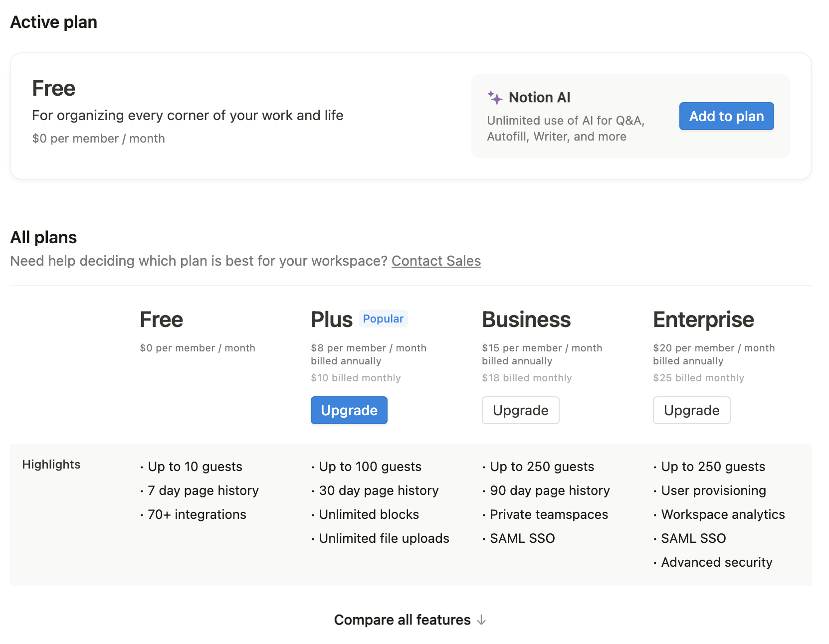Click the $18 billed monthly price text
The height and width of the screenshot is (644, 829).
[x=527, y=378]
